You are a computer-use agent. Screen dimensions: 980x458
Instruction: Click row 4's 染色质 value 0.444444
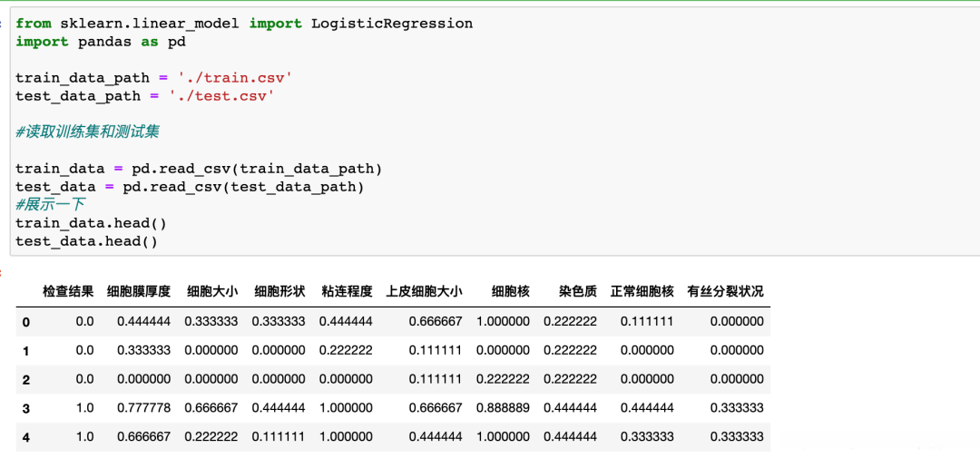click(570, 436)
